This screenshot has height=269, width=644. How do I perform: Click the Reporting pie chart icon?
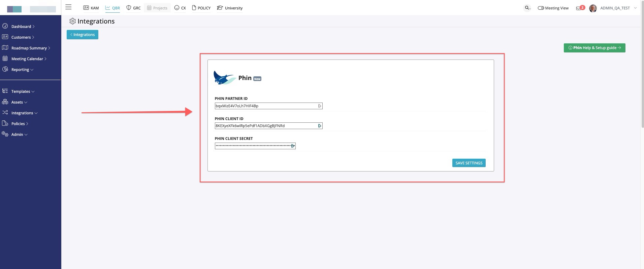pos(5,69)
